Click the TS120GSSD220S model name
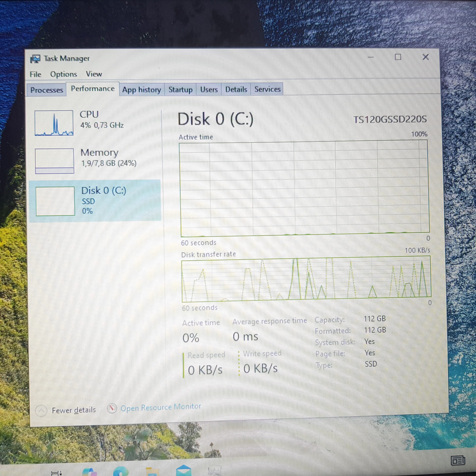 click(x=390, y=119)
